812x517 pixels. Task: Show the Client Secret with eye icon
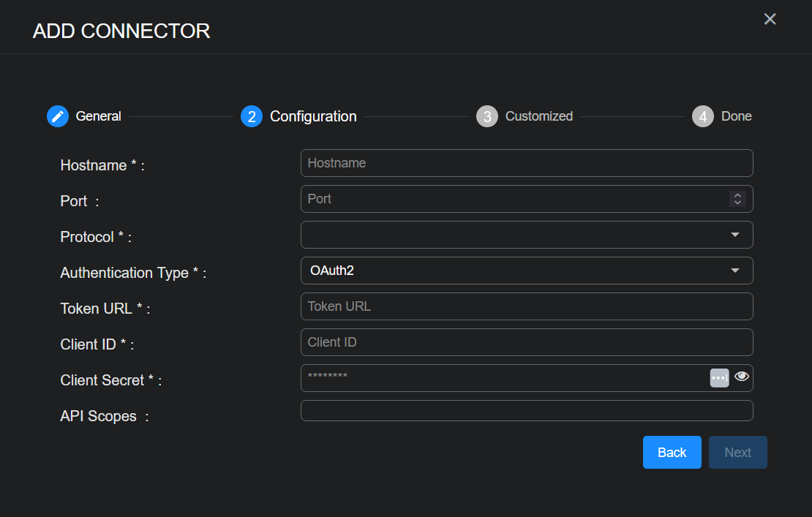point(742,377)
